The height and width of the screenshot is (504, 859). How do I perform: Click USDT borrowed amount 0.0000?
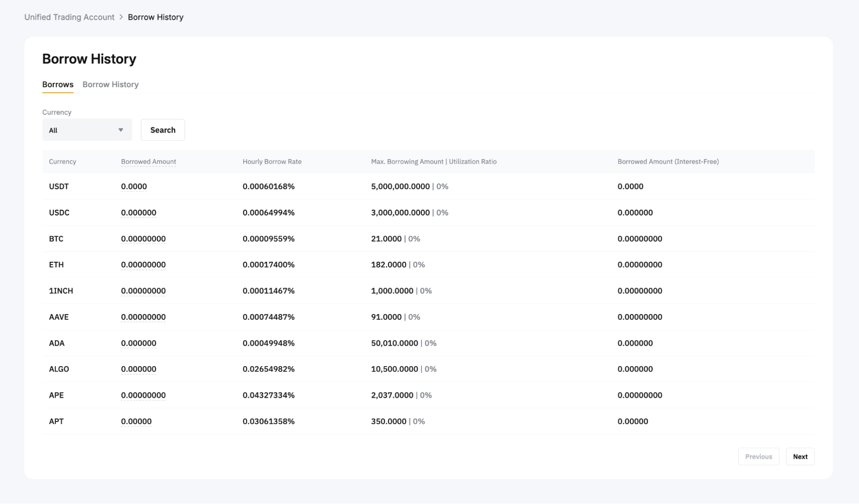point(134,187)
